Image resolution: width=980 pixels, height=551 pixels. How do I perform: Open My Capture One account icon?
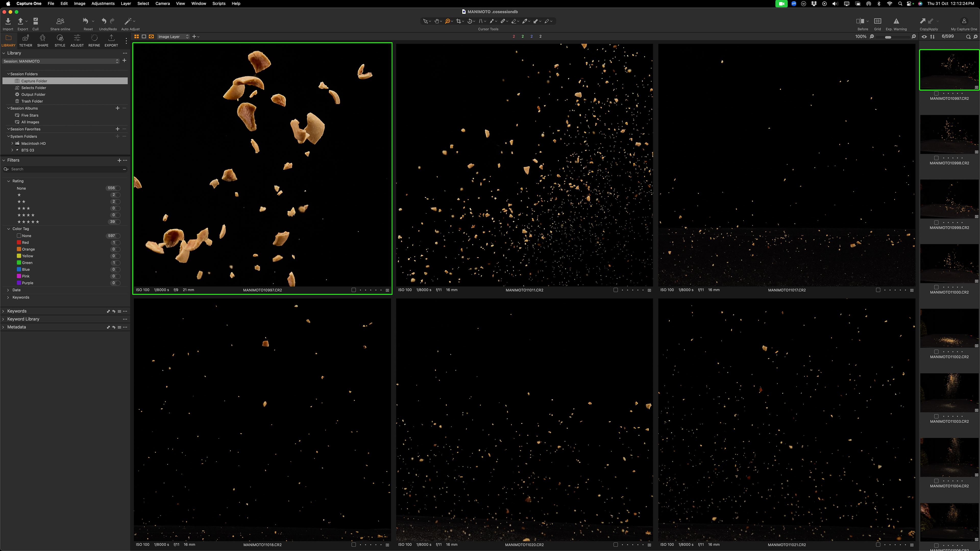[964, 21]
